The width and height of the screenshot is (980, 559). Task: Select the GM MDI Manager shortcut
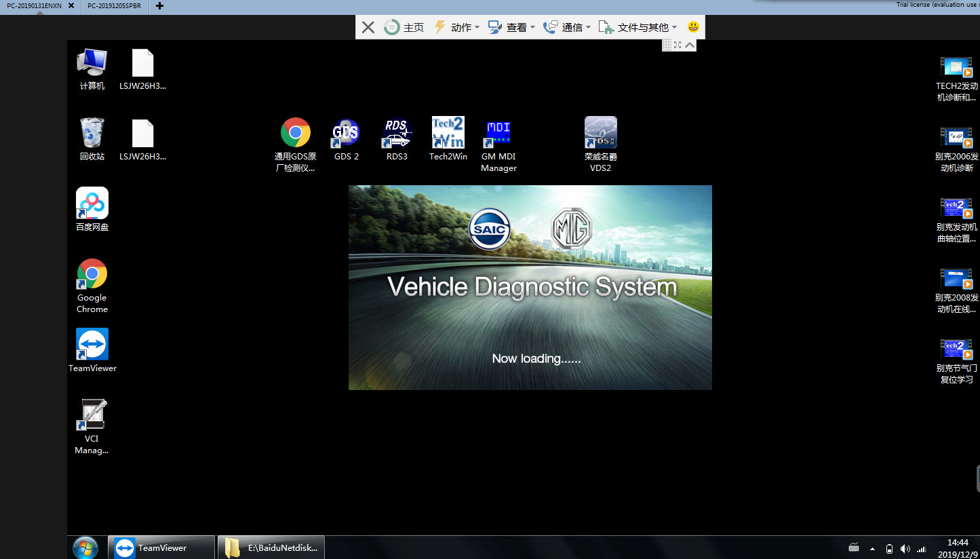coord(498,144)
